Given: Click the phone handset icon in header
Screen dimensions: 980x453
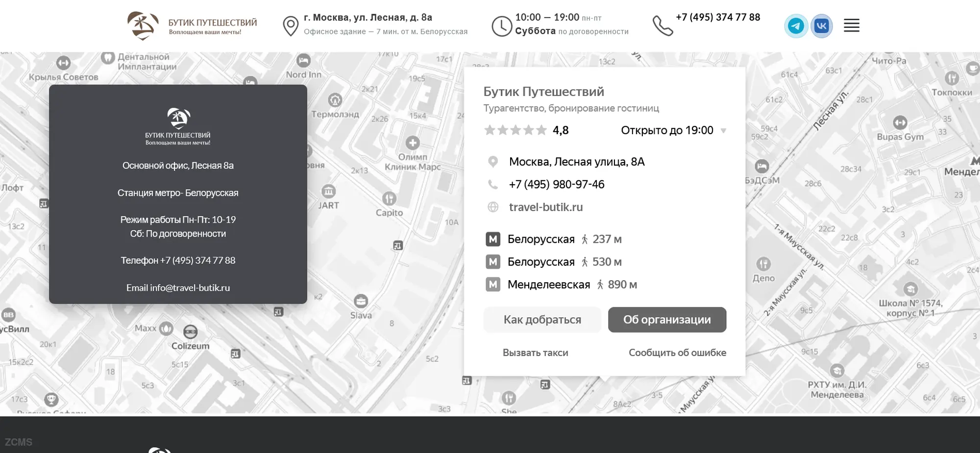Looking at the screenshot, I should [662, 26].
